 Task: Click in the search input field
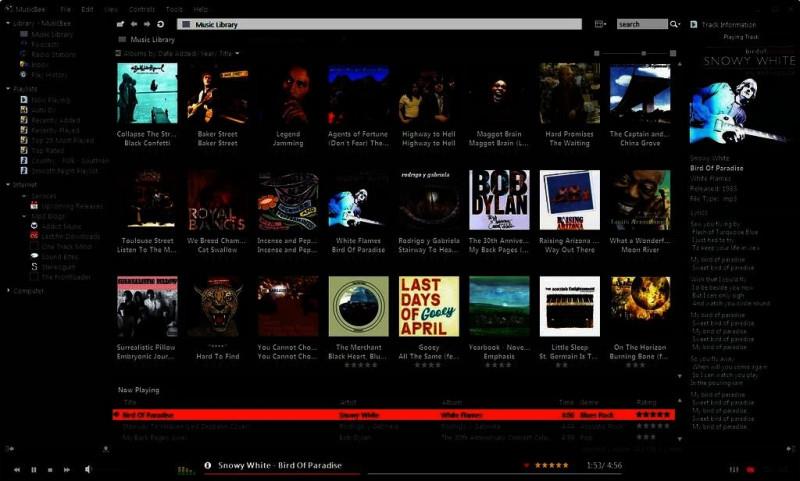coord(642,24)
